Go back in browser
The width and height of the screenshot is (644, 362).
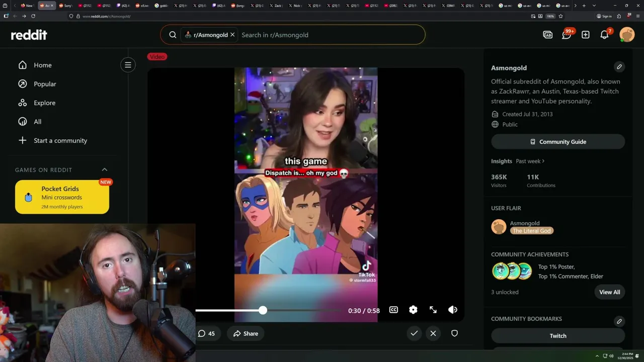pos(15,16)
